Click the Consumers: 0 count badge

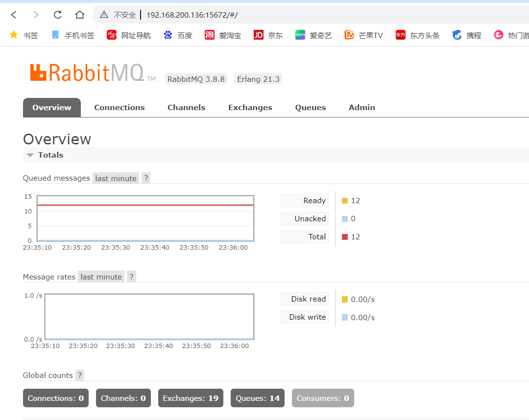point(323,398)
